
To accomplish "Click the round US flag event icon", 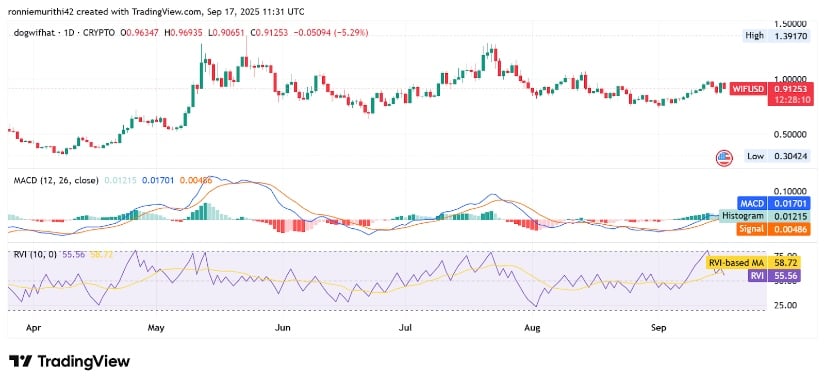I will (725, 158).
